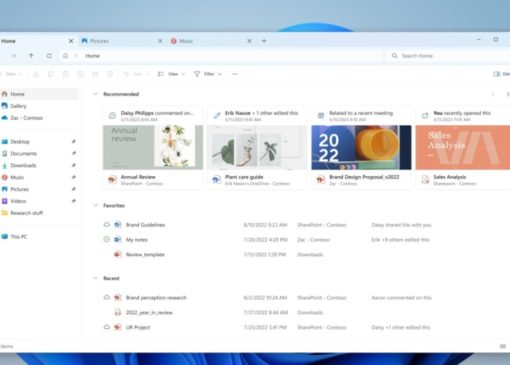Image resolution: width=510 pixels, height=365 pixels.
Task: Toggle the pin icon beside Downloads
Action: click(74, 165)
